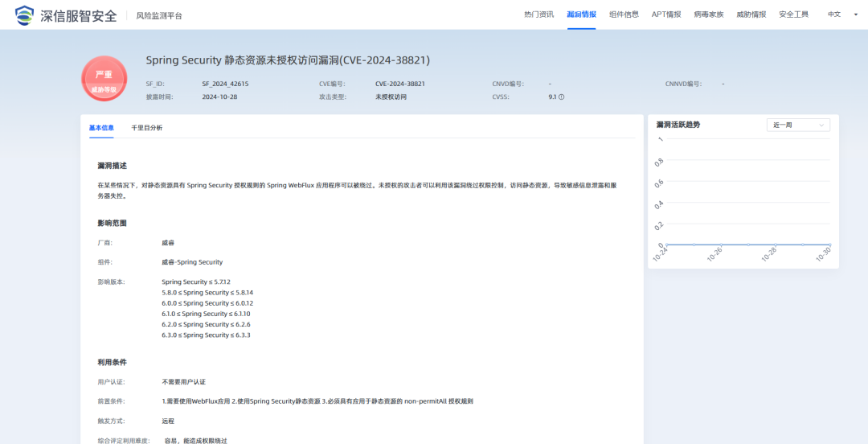This screenshot has width=868, height=444.
Task: Click version line ending in 6.2.6
Action: [x=206, y=324]
